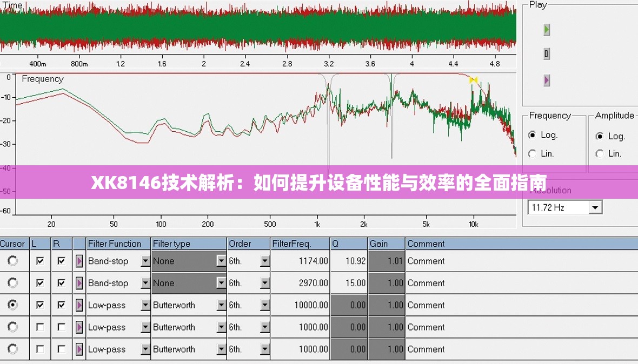Open Butterworth dropdown in fourth filter row
The width and height of the screenshot is (638, 364).
[221, 327]
